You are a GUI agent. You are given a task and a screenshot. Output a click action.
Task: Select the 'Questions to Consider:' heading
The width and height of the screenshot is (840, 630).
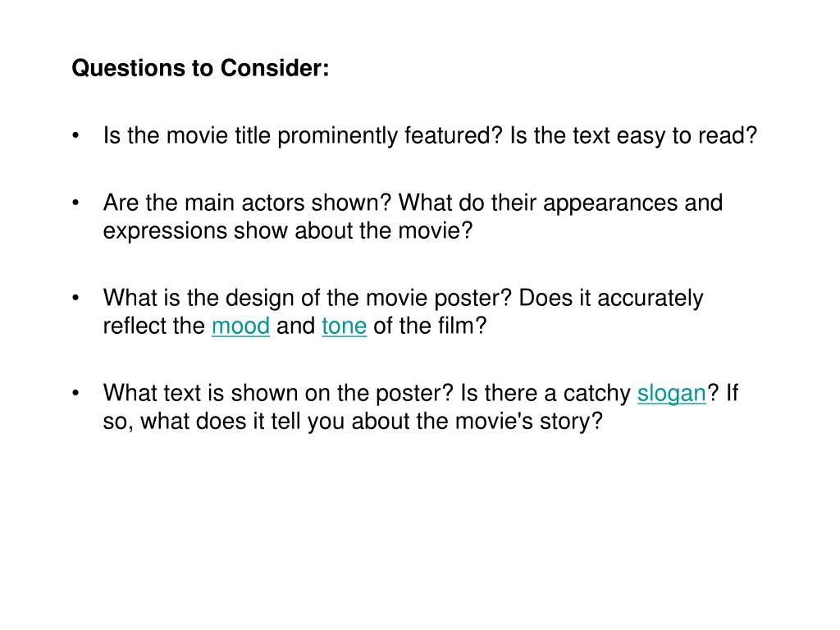pyautogui.click(x=200, y=68)
